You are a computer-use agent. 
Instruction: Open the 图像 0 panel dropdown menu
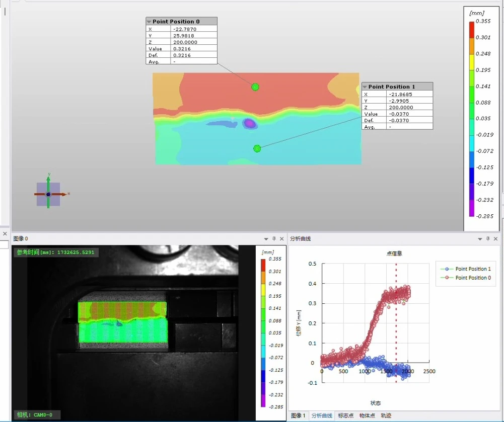pos(266,238)
